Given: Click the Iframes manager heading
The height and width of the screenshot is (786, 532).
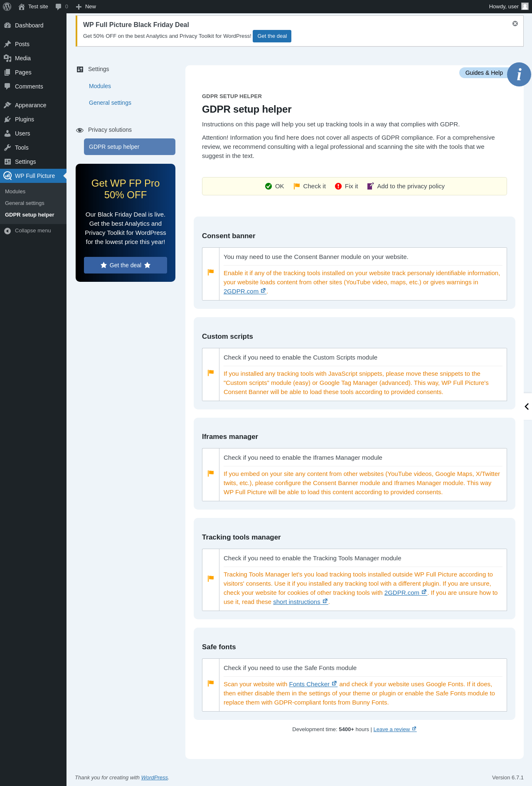Looking at the screenshot, I should (230, 437).
